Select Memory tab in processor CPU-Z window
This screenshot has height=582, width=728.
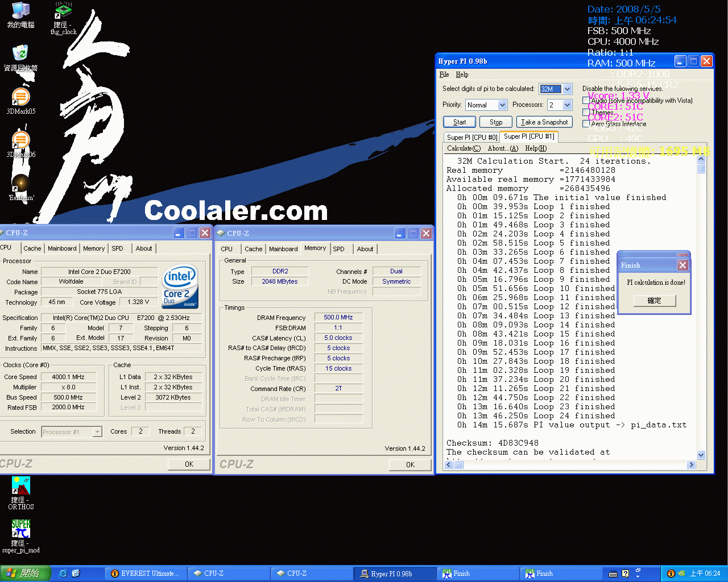click(x=94, y=248)
